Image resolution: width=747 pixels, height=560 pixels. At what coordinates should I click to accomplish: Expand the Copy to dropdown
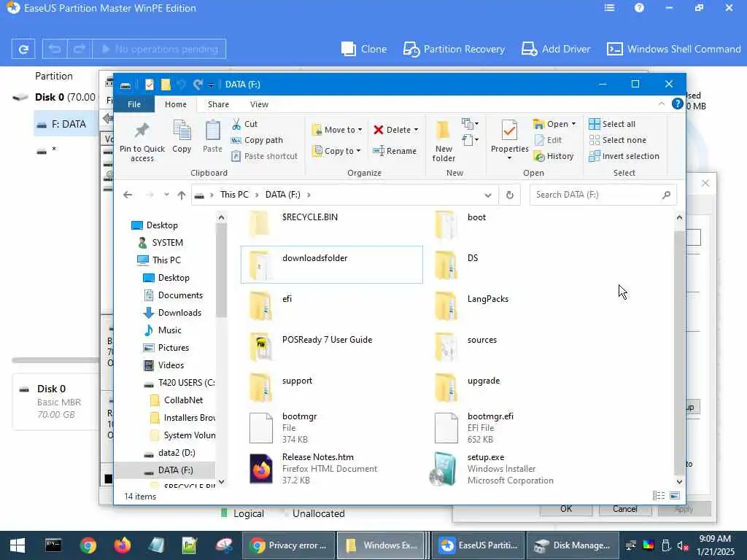(358, 151)
